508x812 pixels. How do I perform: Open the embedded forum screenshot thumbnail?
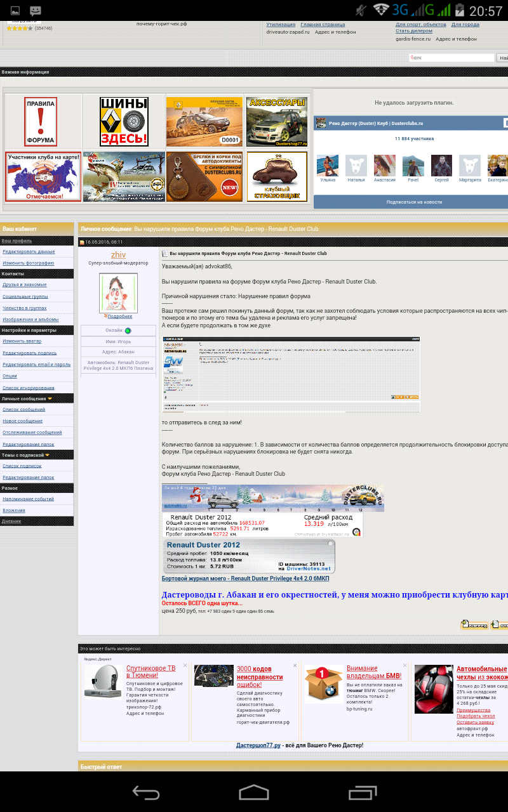[x=291, y=374]
